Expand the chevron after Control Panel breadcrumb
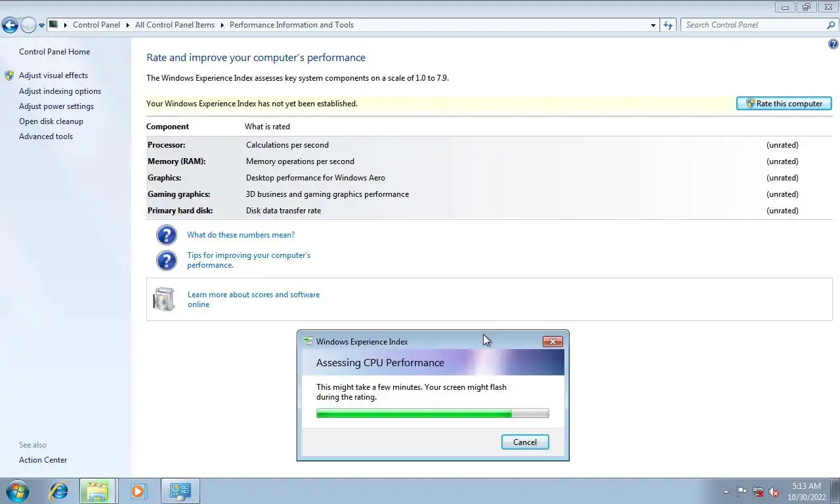The image size is (840, 504). pyautogui.click(x=127, y=25)
